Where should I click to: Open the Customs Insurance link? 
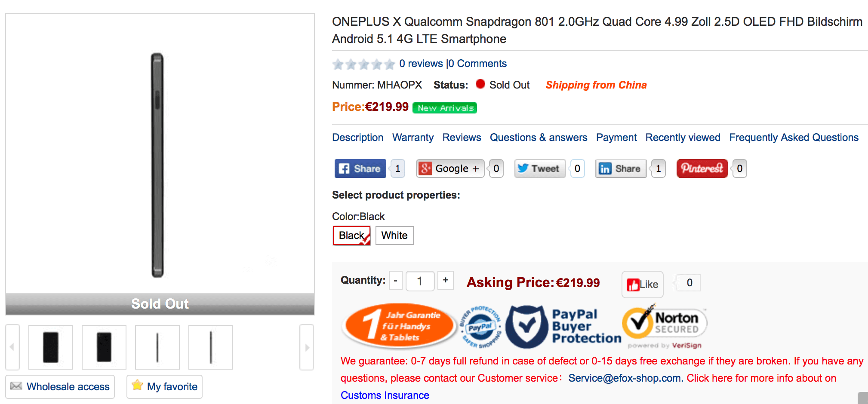tap(385, 395)
